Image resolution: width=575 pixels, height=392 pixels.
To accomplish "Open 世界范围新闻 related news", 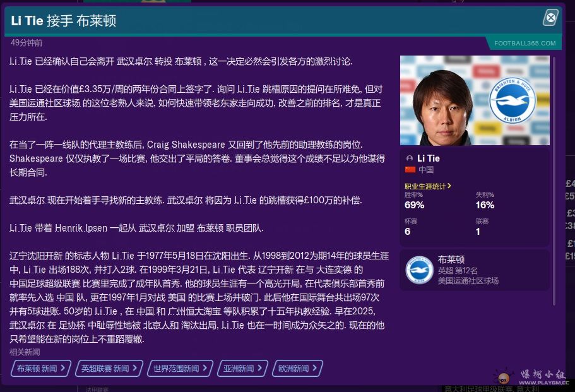I will [x=180, y=368].
